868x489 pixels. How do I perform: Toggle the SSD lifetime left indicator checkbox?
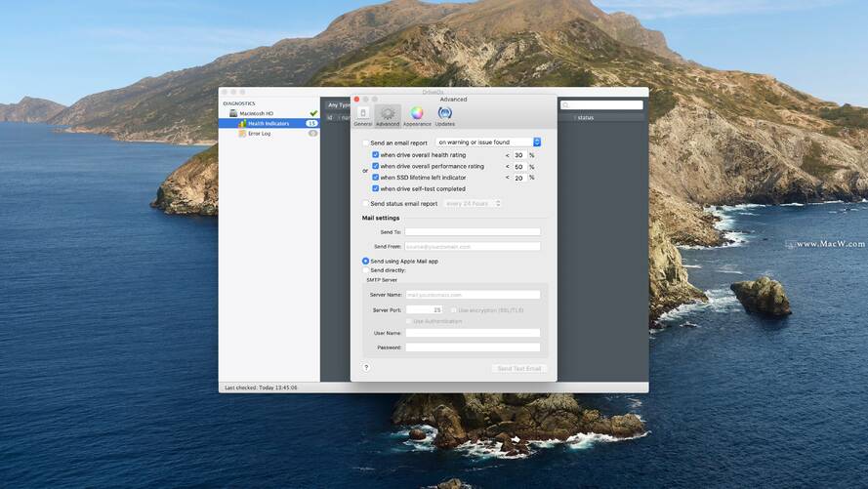[x=376, y=178]
